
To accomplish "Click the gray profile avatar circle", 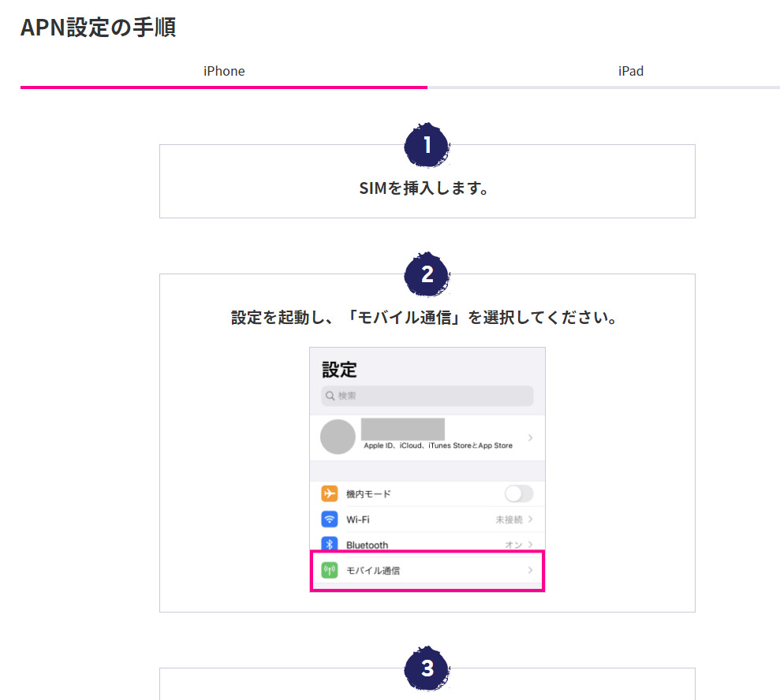I will click(x=338, y=437).
